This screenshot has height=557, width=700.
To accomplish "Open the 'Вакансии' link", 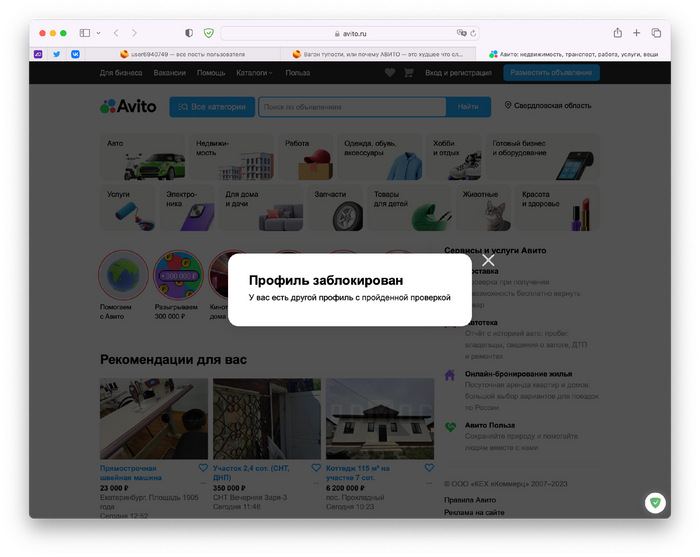I will 170,73.
